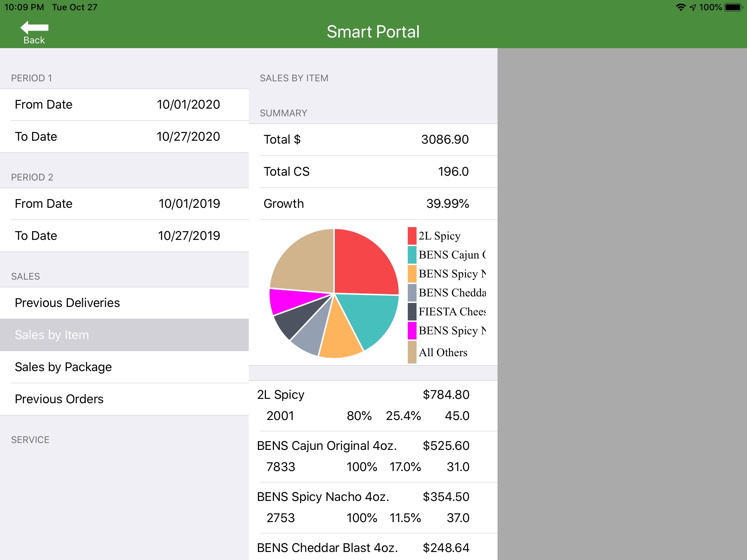Click the date Tue Oct 27
This screenshot has height=560, width=747.
coord(75,7)
